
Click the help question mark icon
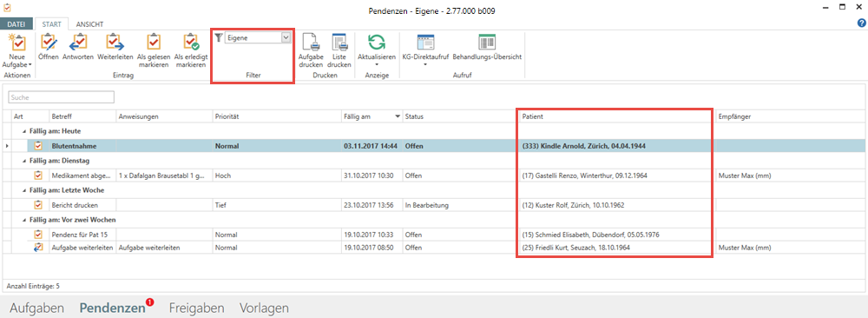click(861, 23)
